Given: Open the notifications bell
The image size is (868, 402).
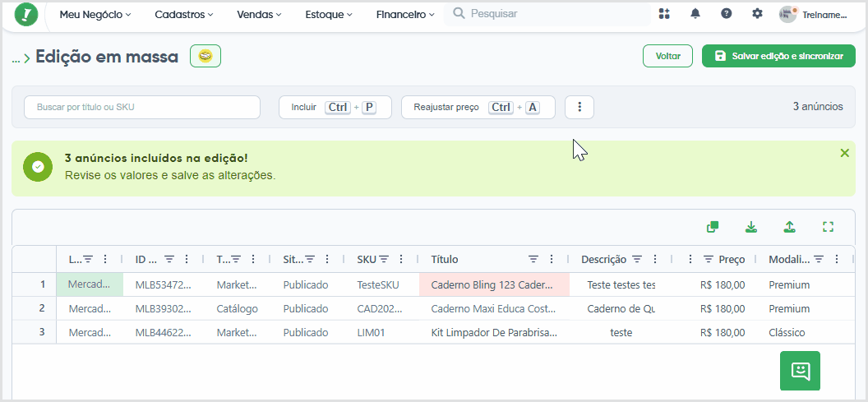Looking at the screenshot, I should (x=695, y=14).
